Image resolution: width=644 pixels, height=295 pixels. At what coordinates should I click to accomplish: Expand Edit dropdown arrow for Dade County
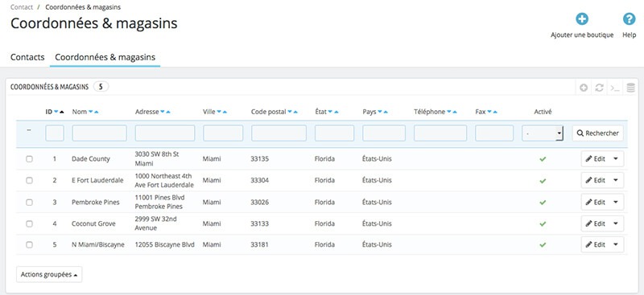616,159
